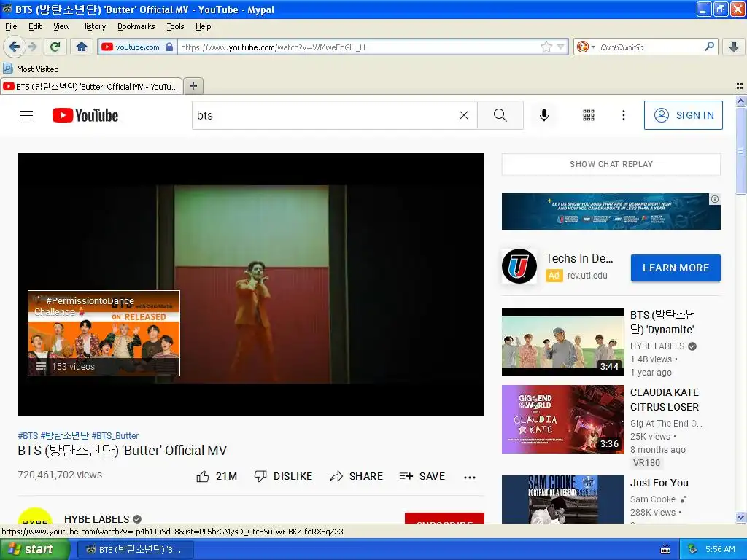The width and height of the screenshot is (747, 560).
Task: Select the BTS Butter YouTube tab
Action: tap(91, 86)
